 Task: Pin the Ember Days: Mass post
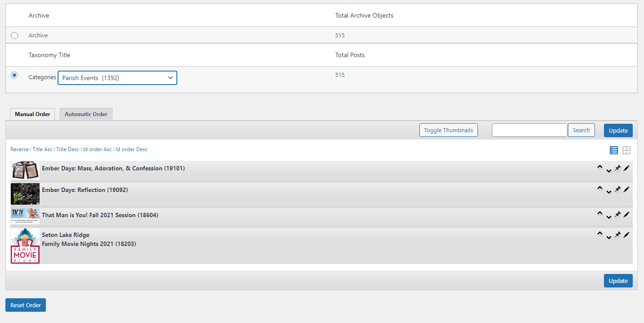tap(617, 168)
